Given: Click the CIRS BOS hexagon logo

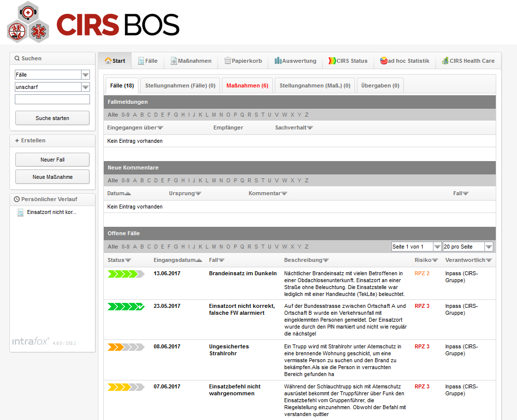Looking at the screenshot, I should pyautogui.click(x=28, y=22).
